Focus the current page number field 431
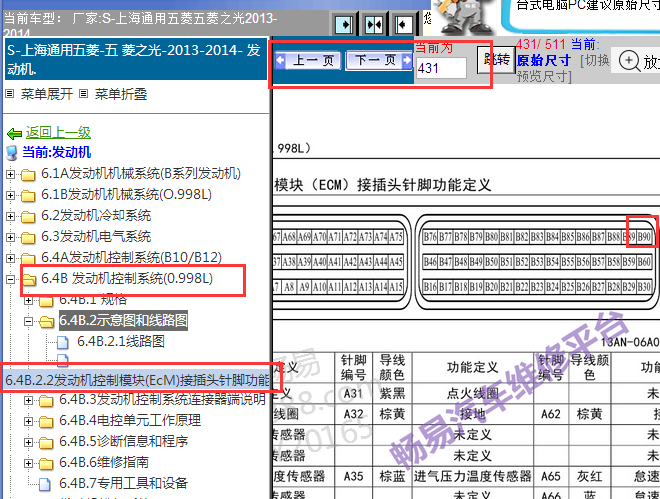660x499 pixels. 441,68
